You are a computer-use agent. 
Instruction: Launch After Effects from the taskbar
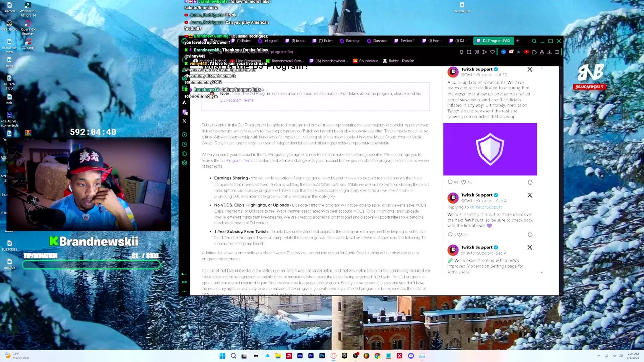click(x=300, y=356)
